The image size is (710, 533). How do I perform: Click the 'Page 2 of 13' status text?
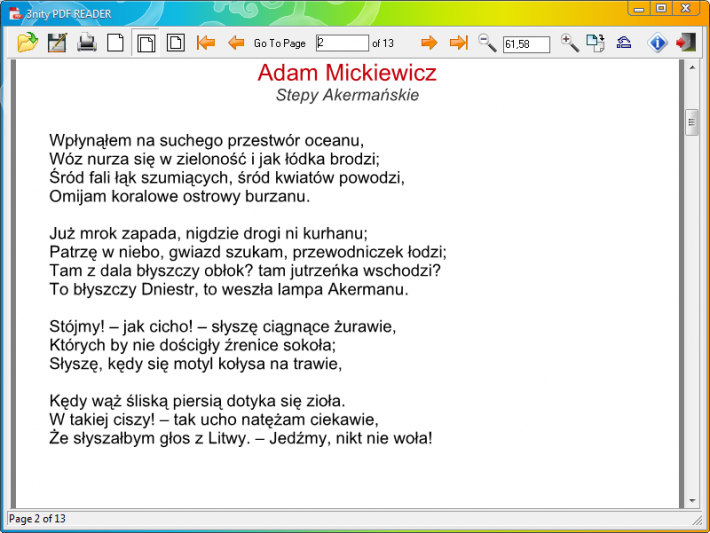coord(37,519)
